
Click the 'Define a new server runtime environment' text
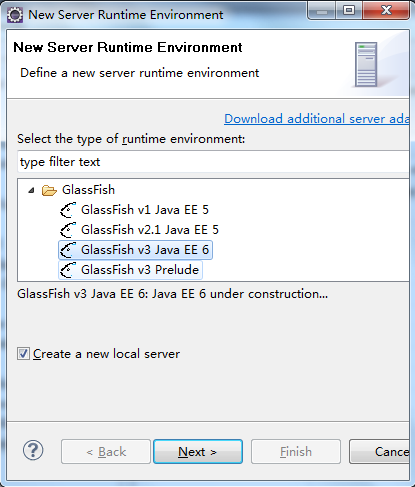[139, 73]
